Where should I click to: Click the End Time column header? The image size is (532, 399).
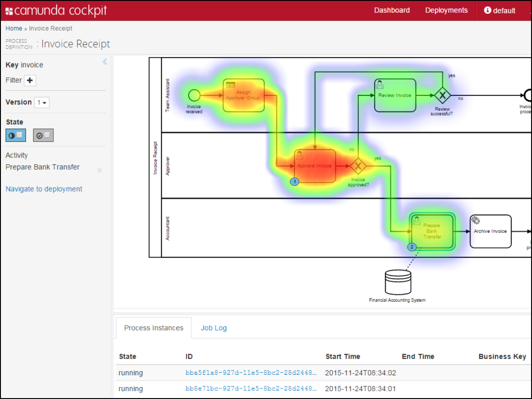[418, 356]
